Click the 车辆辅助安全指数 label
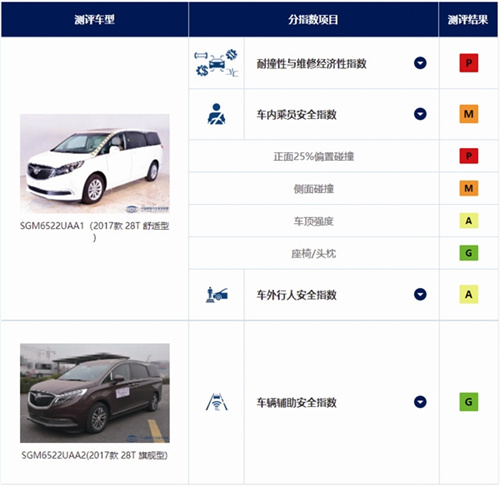The height and width of the screenshot is (487, 500). (x=296, y=402)
